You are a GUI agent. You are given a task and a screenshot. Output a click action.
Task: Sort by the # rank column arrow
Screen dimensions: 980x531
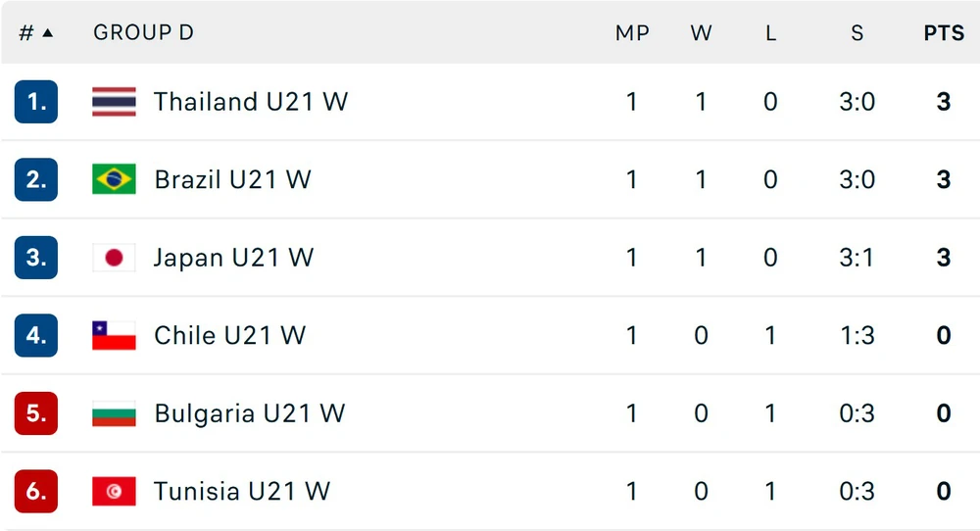click(x=47, y=32)
